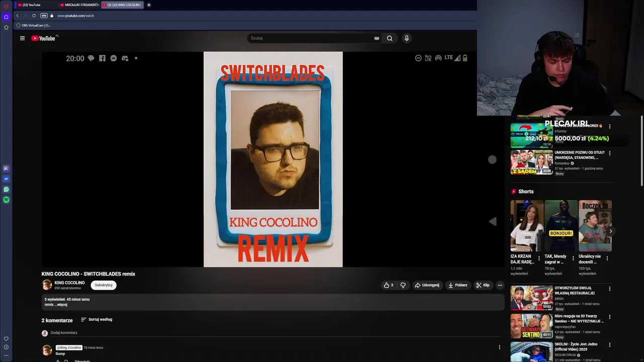Open sidebar bookmarks star
This screenshot has height=362, width=644.
click(x=6, y=27)
